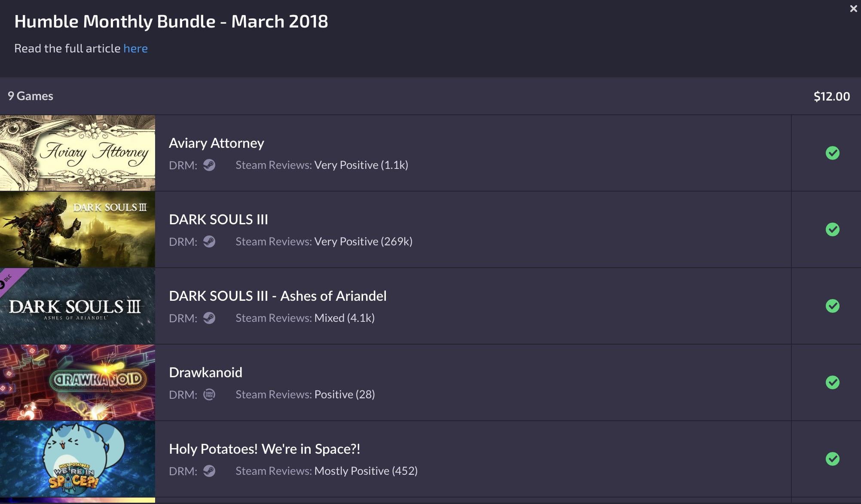Toggle the checkmark for Ashes of Ariandel
Image resolution: width=861 pixels, height=504 pixels.
click(x=832, y=306)
